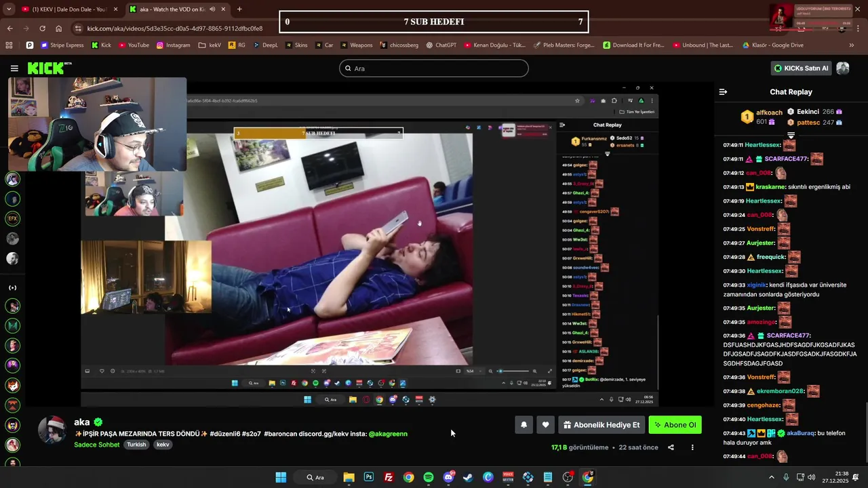The image size is (868, 488).
Task: Open Spotify from the taskbar
Action: tap(429, 477)
